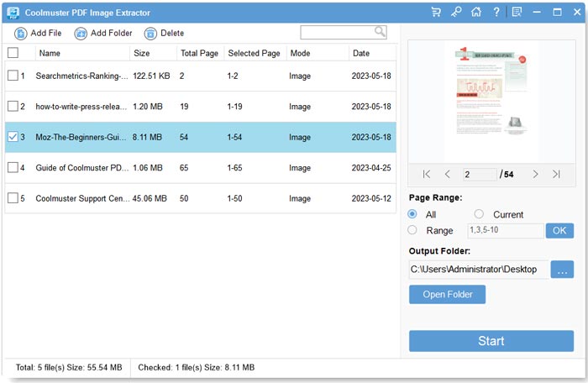Select the Range page range option
This screenshot has width=588, height=383.
(x=412, y=229)
